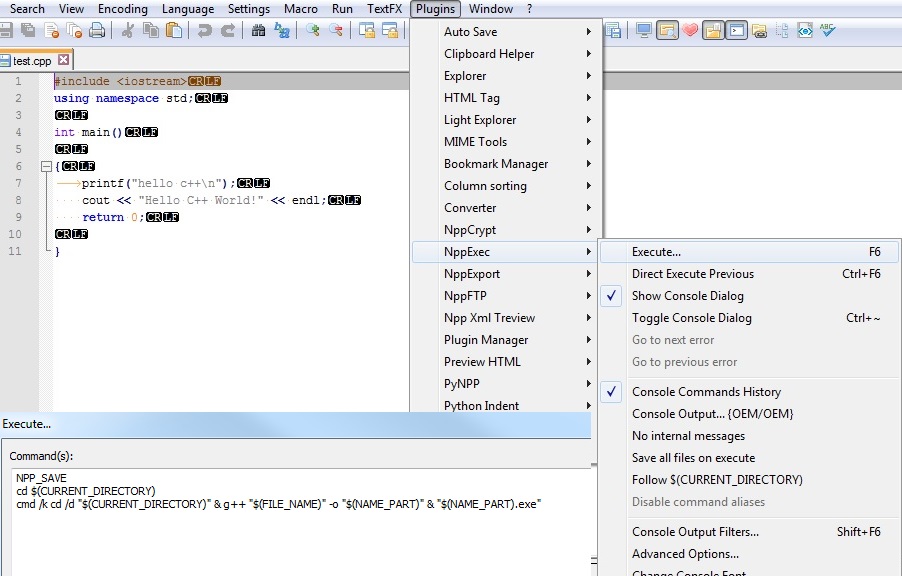Image resolution: width=902 pixels, height=576 pixels.
Task: Click the Light Explorer plugin entry
Action: point(506,120)
